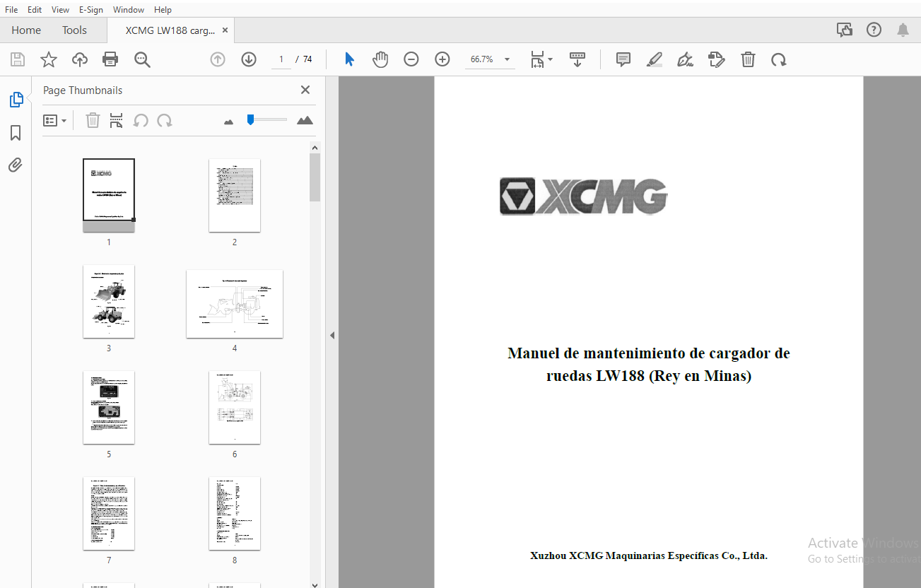This screenshot has height=588, width=921.
Task: Open the File menu
Action: click(x=11, y=9)
